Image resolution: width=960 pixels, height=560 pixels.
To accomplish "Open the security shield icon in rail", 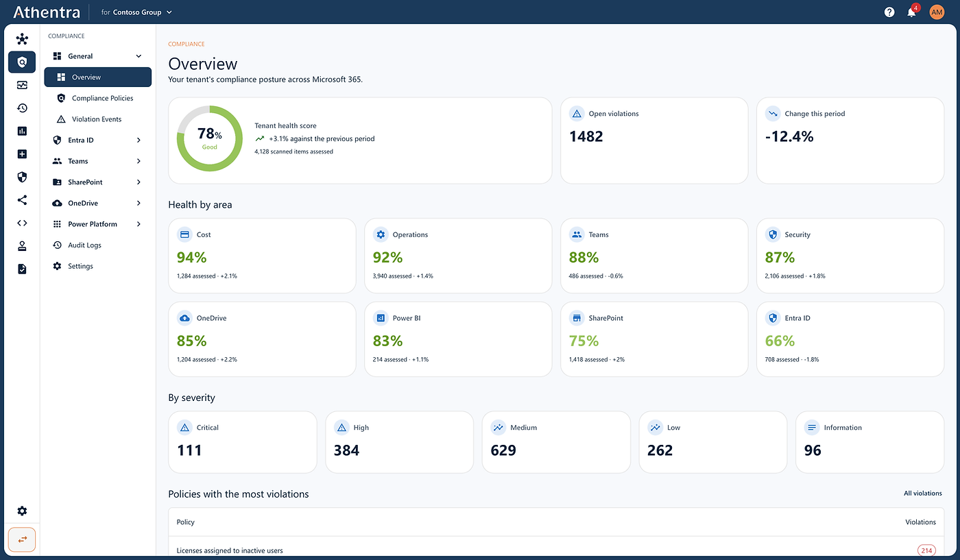I will click(22, 177).
